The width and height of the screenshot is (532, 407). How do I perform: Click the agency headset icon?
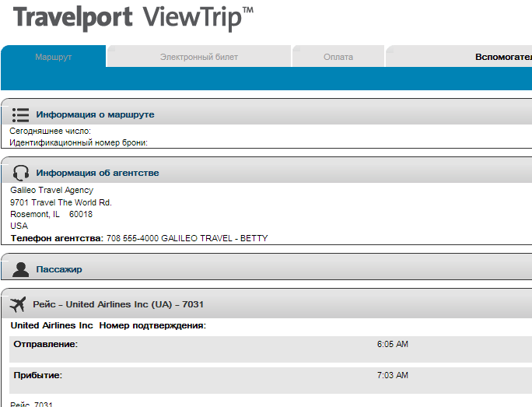[21, 173]
